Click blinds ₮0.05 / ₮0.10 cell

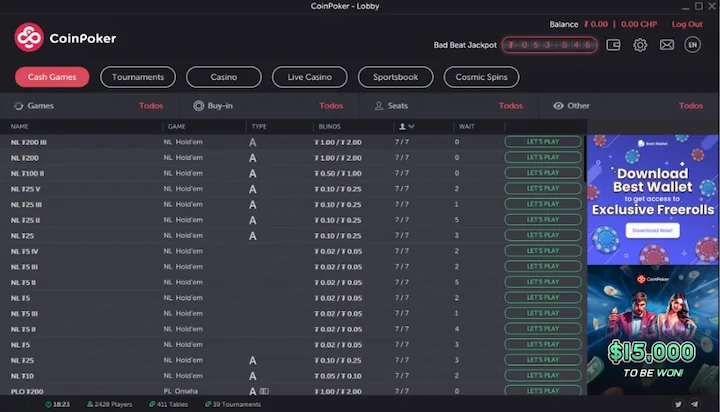(338, 376)
